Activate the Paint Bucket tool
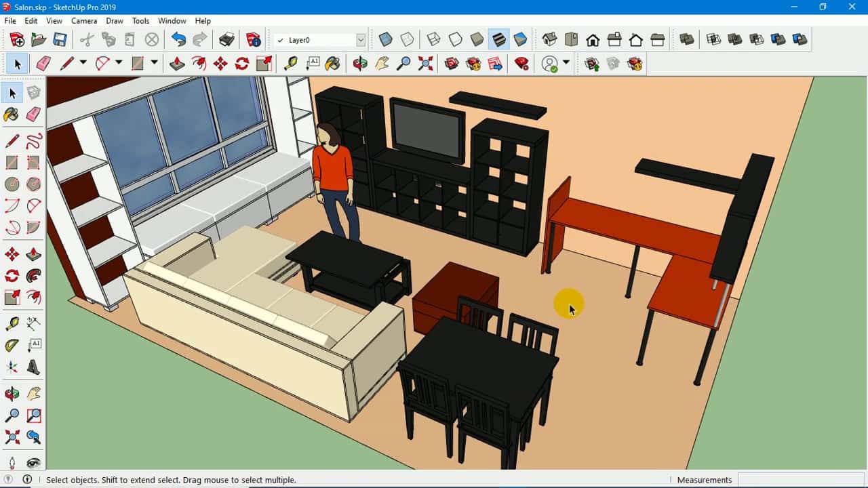This screenshot has width=868, height=488. 332,63
